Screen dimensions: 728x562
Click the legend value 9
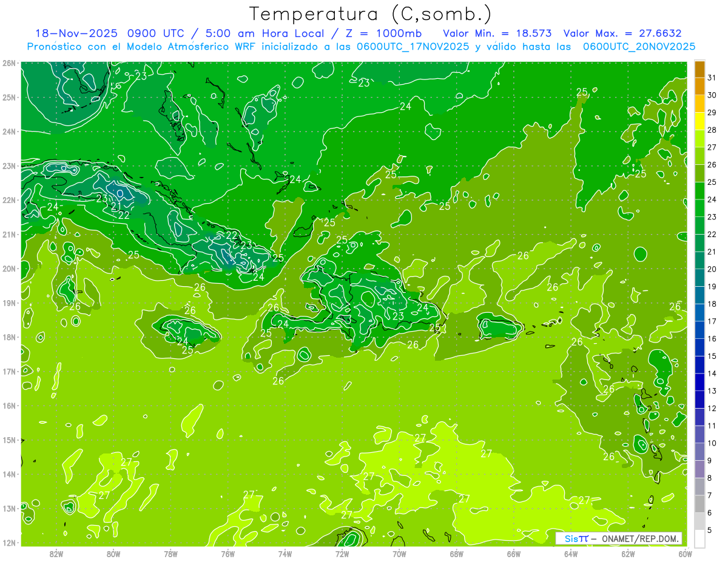click(x=710, y=461)
